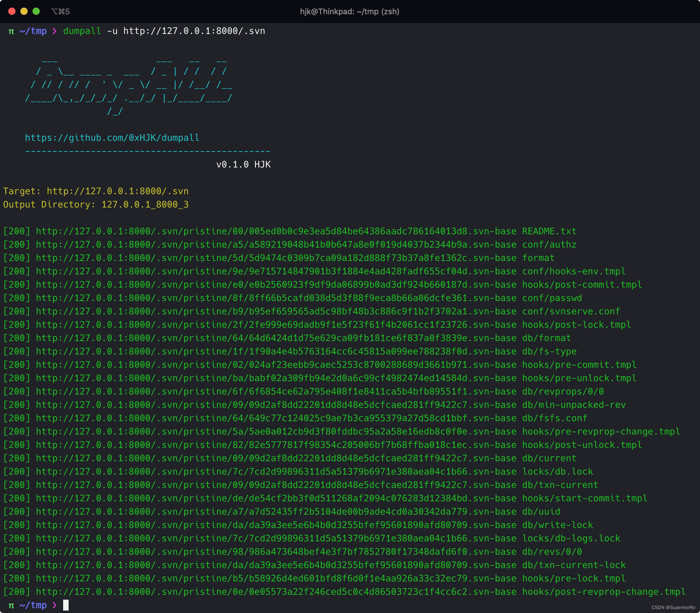Viewport: 700px width, 613px height.
Task: Click the window title hjk@Thinkpad: ~/tmp (zsh)
Action: tap(350, 12)
